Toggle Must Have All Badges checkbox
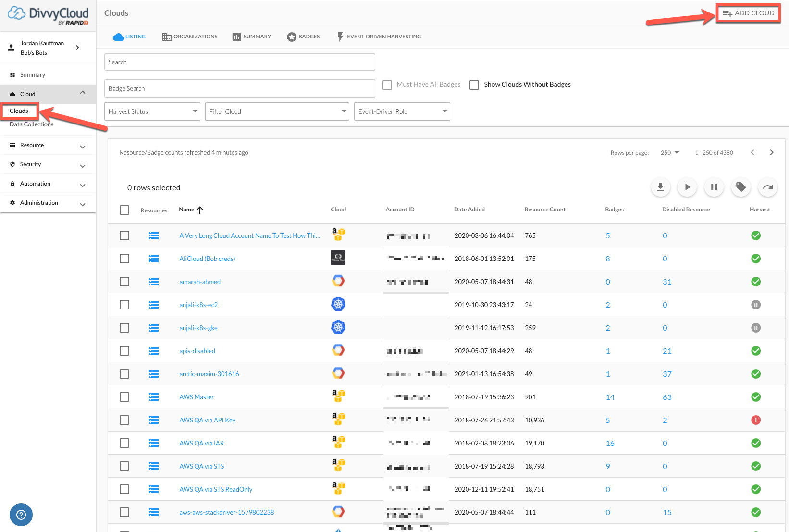The height and width of the screenshot is (532, 789). tap(387, 85)
